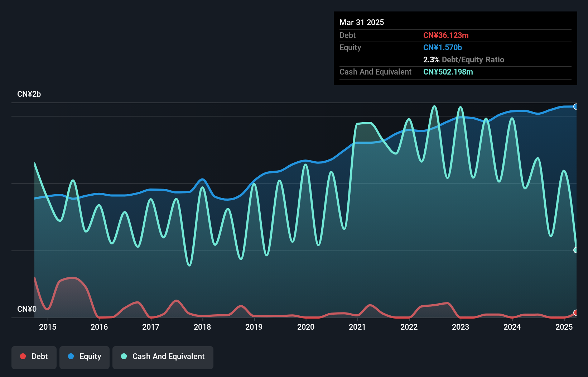Select the blue Equity endpoint marker

coord(575,106)
